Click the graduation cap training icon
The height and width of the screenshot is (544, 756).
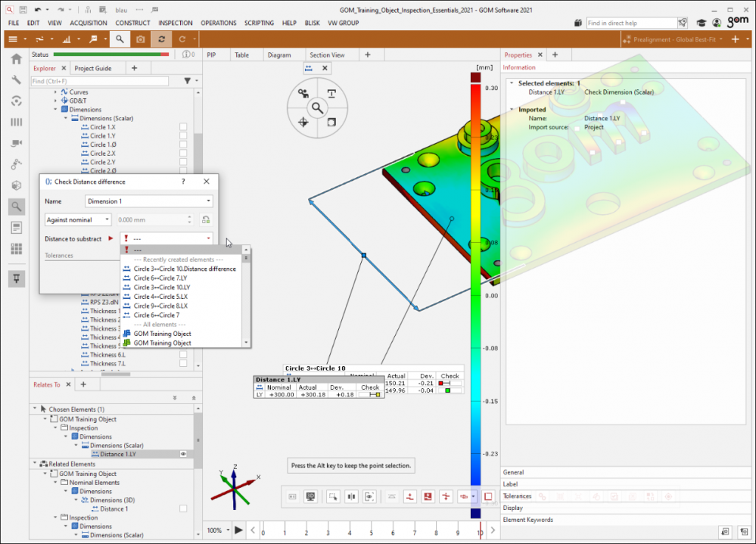[x=702, y=23]
